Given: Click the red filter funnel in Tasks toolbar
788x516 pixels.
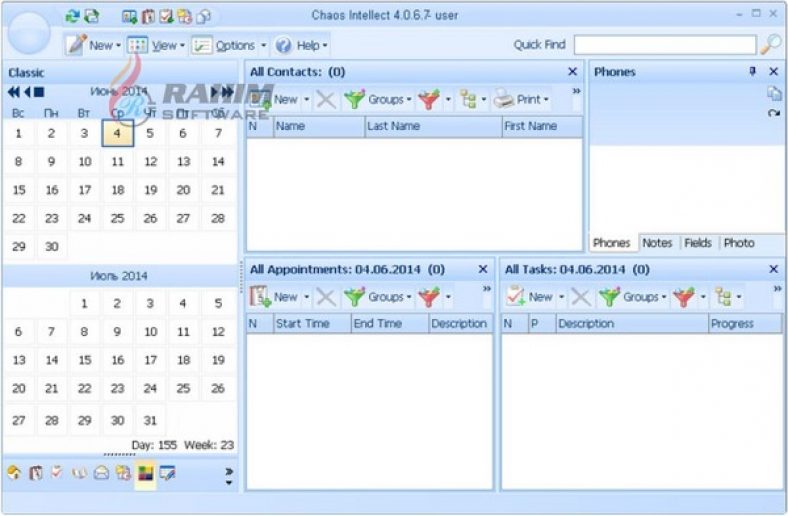Looking at the screenshot, I should (x=683, y=297).
